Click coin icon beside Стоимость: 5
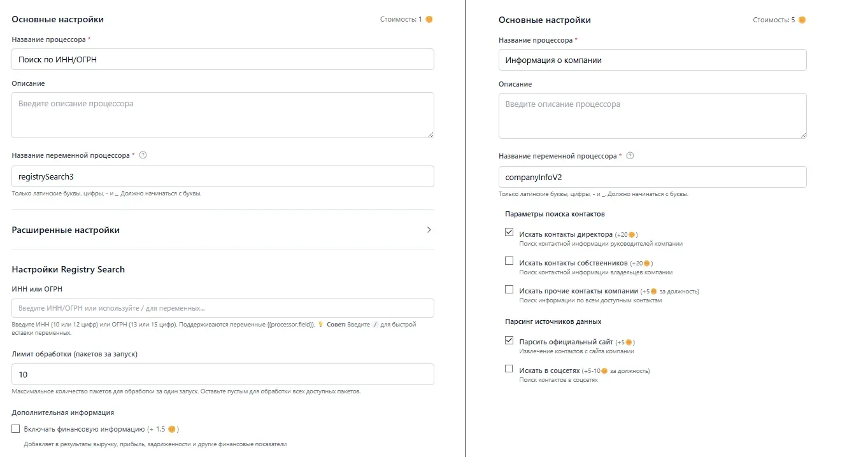 (x=802, y=20)
